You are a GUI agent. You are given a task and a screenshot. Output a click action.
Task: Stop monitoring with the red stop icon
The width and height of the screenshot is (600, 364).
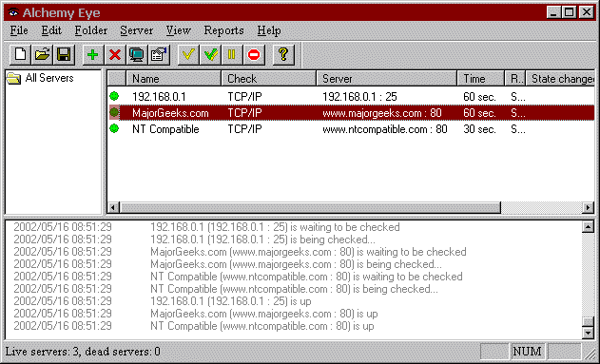(254, 55)
